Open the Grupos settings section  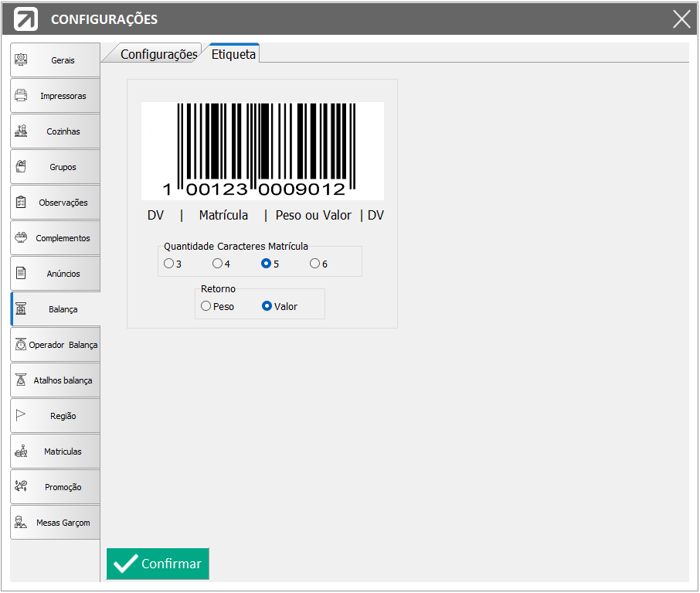56,167
